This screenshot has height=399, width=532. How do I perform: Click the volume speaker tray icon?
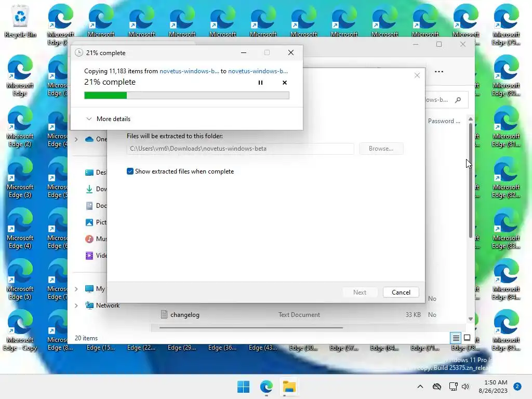(x=465, y=387)
